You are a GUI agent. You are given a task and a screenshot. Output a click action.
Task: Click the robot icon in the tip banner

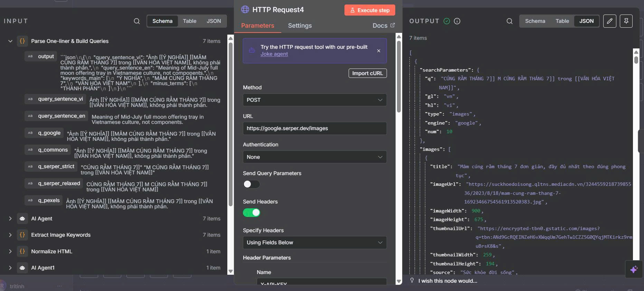[x=252, y=51]
